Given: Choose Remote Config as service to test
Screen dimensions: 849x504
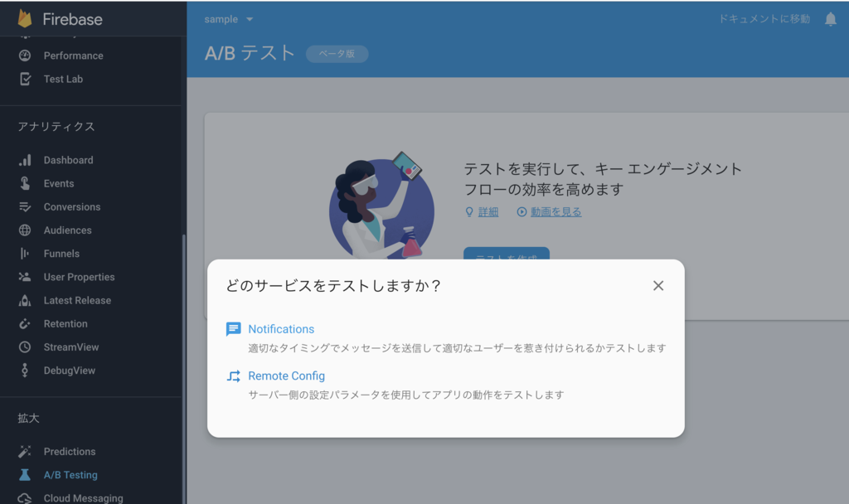Looking at the screenshot, I should click(x=286, y=376).
